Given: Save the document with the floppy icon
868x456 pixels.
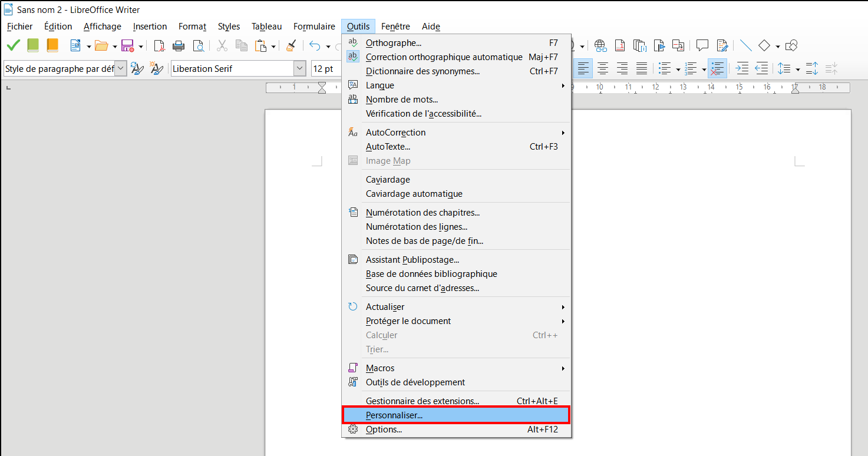Looking at the screenshot, I should pyautogui.click(x=127, y=45).
